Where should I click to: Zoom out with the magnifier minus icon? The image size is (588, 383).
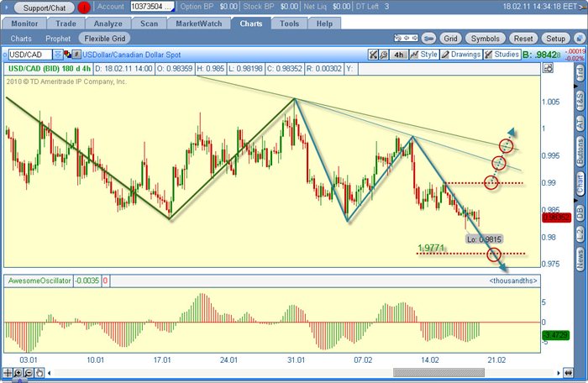[x=29, y=373]
